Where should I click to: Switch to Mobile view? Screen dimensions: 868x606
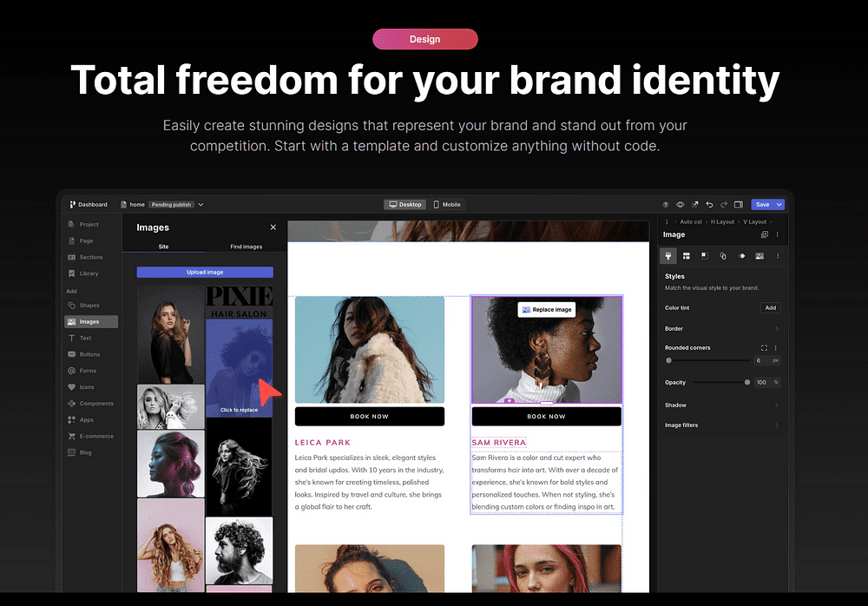tap(447, 204)
